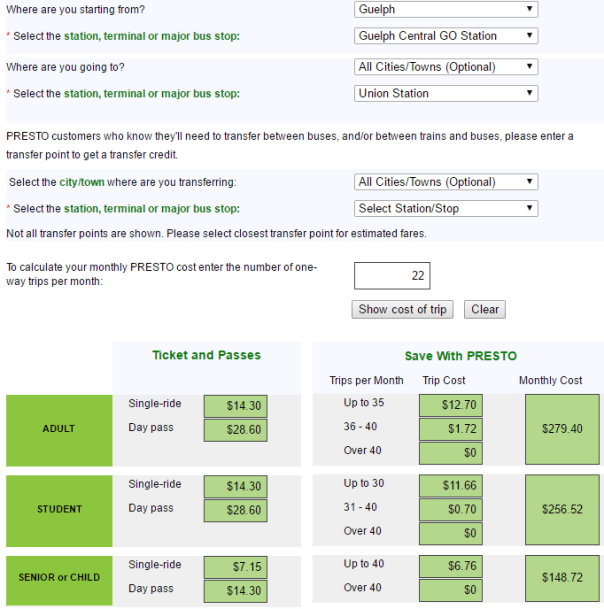Select the Adult monthly cost $279.40

[562, 429]
